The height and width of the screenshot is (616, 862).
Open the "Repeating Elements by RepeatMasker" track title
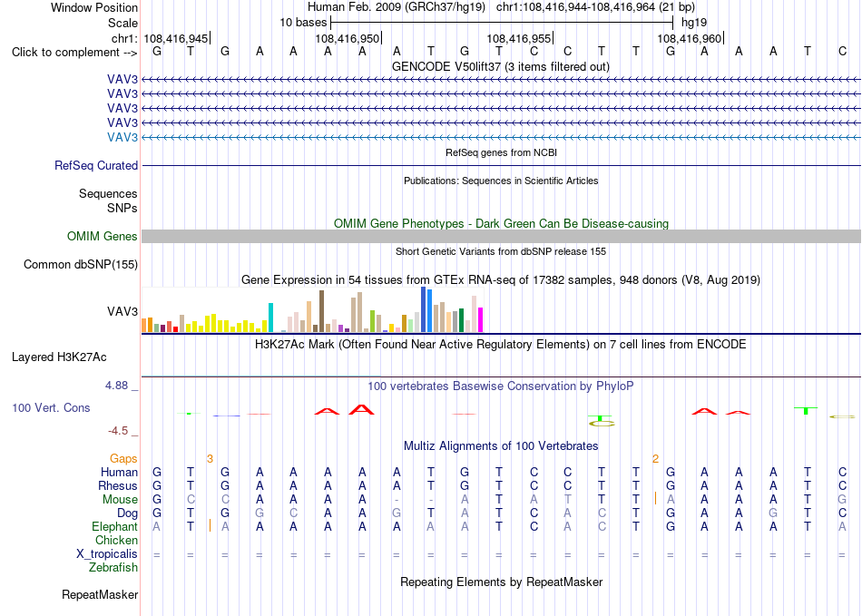click(501, 582)
